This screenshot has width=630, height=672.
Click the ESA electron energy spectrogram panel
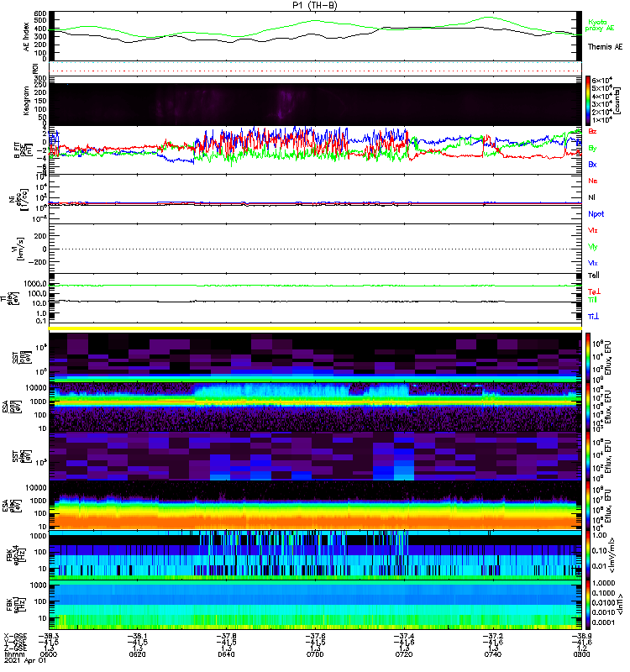tap(315, 506)
